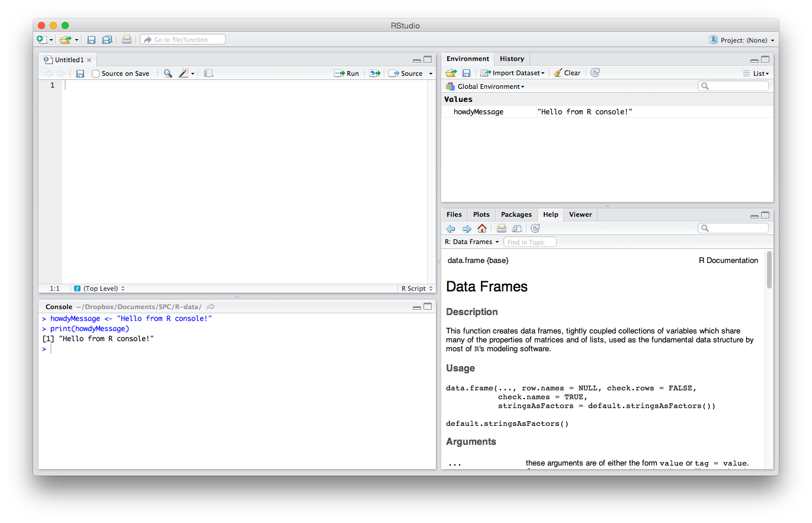Viewport: 812px width, 523px height.
Task: Save all open documents icon
Action: (x=107, y=40)
